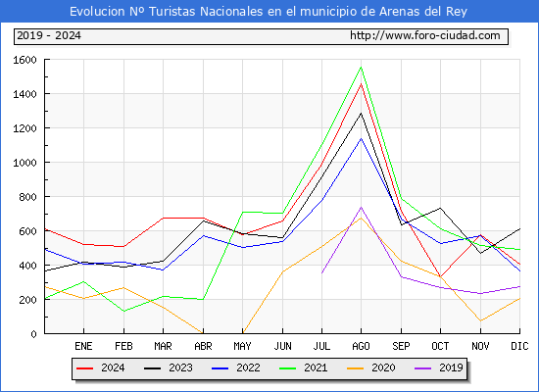Click the purple 2019 legend color line
This screenshot has height=392, width=539.
(x=422, y=368)
